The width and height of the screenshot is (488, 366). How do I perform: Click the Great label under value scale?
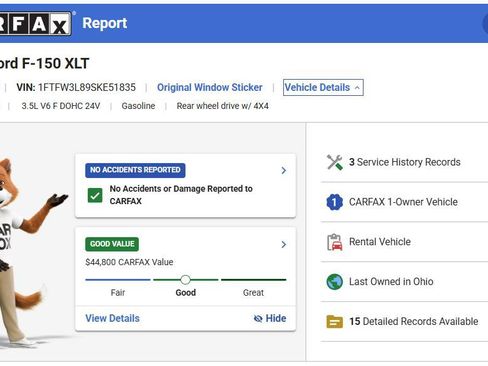pos(253,293)
